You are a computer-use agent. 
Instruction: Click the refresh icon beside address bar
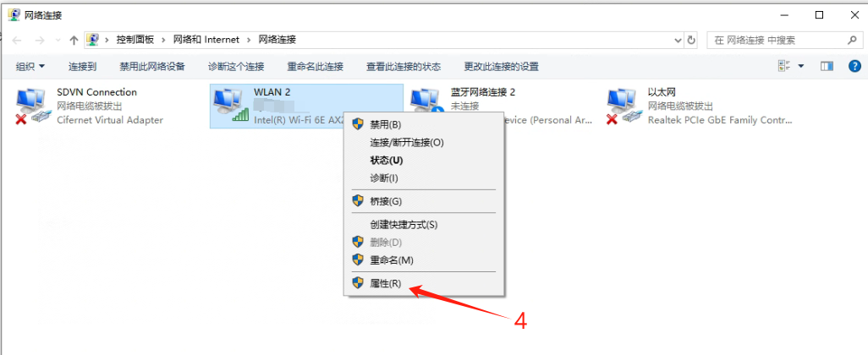pyautogui.click(x=691, y=41)
